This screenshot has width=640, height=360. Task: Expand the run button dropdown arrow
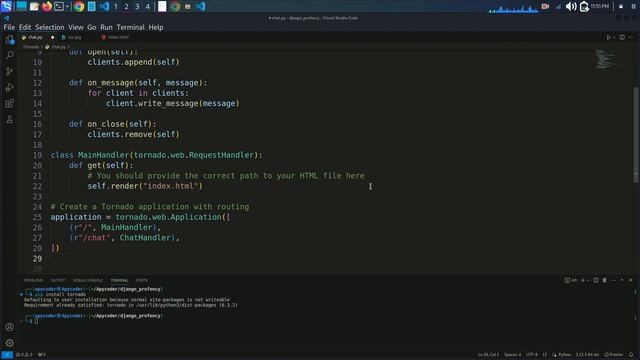[x=614, y=38]
